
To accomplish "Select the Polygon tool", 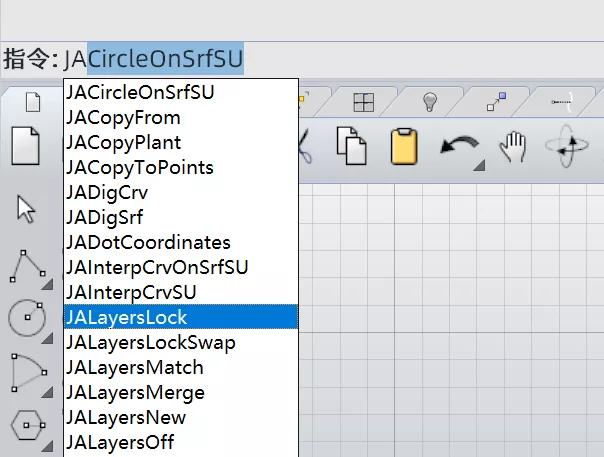I will coord(27,425).
